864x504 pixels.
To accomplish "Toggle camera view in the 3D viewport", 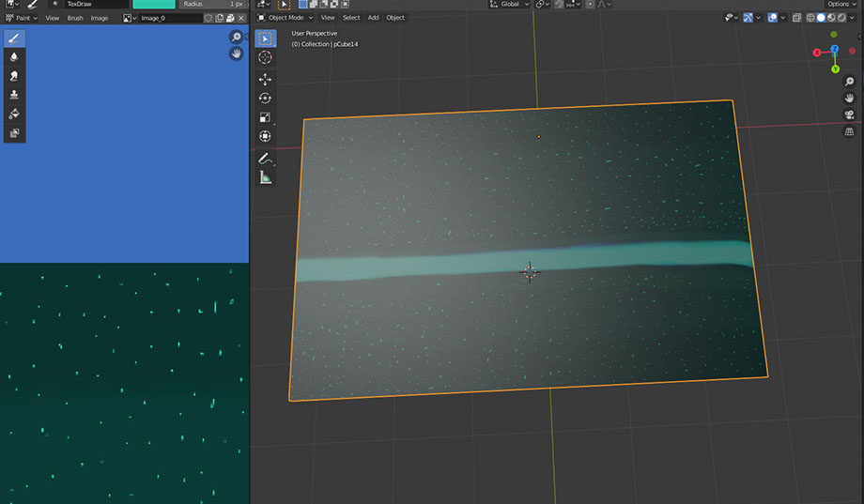I will point(849,115).
